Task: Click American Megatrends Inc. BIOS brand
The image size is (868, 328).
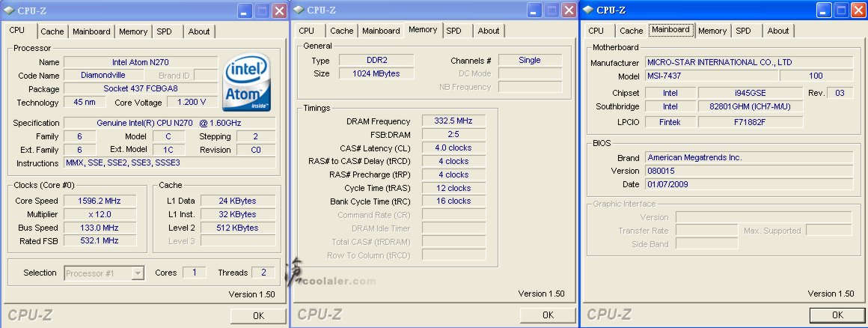Action: click(x=749, y=157)
